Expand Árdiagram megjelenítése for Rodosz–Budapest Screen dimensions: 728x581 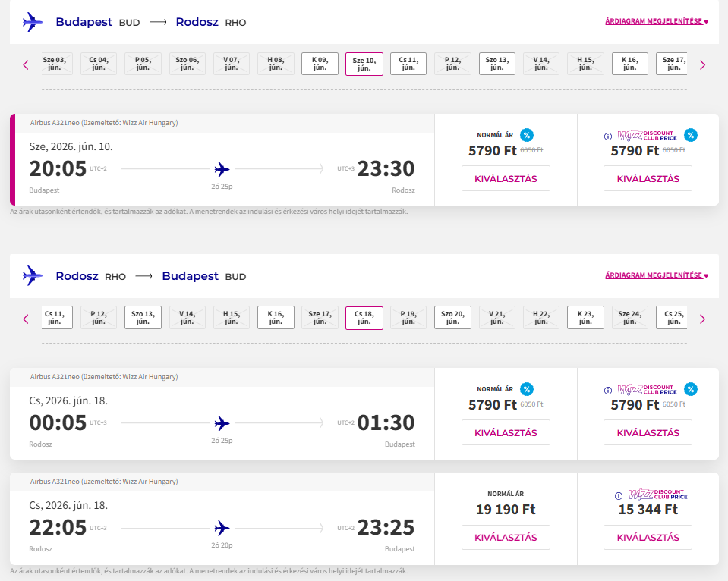(x=656, y=275)
